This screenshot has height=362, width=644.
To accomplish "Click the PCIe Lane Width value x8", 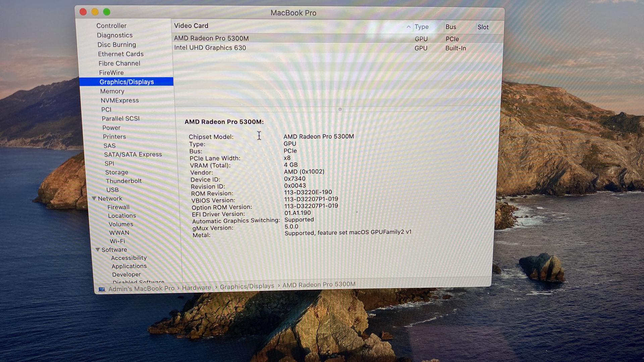I will tap(287, 158).
